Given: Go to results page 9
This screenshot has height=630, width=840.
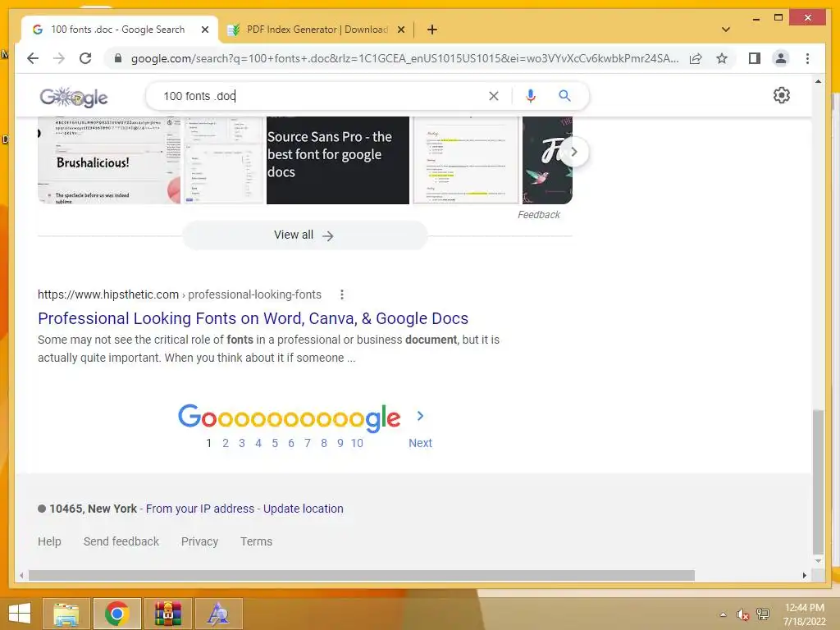Looking at the screenshot, I should coord(340,443).
